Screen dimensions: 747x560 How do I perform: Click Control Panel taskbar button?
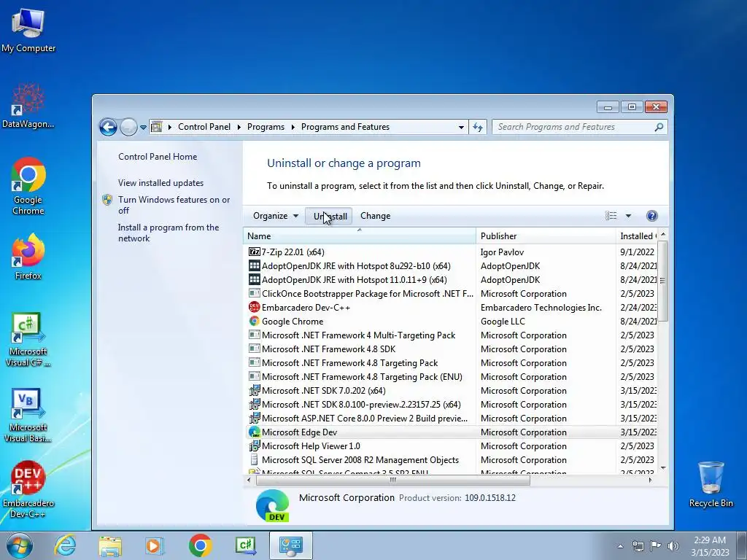pos(291,545)
